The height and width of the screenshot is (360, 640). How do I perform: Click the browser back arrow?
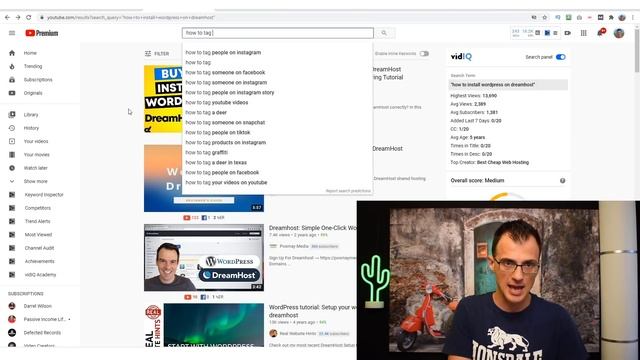coord(7,18)
